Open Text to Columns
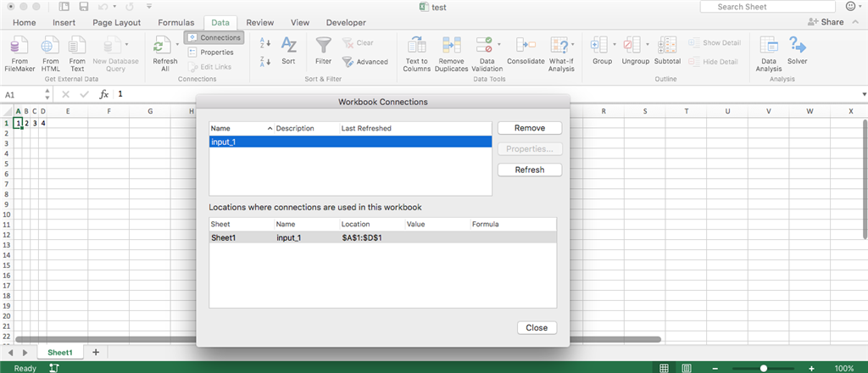 pos(417,54)
